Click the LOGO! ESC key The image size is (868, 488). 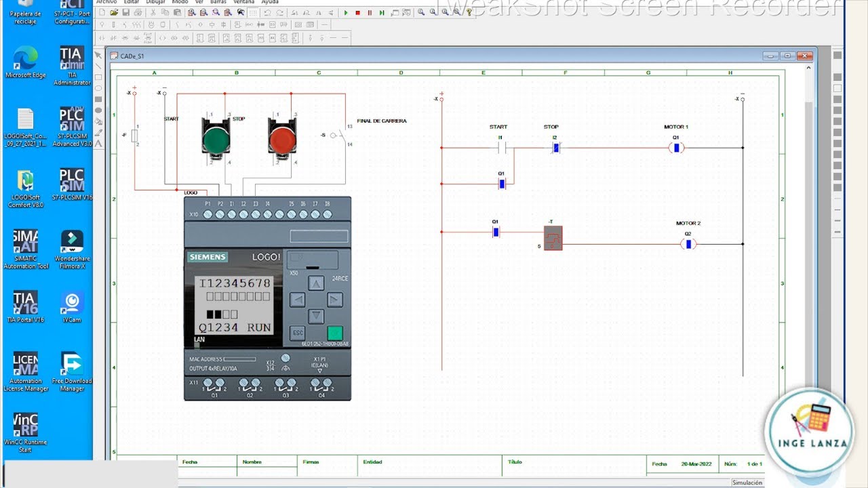(x=298, y=333)
